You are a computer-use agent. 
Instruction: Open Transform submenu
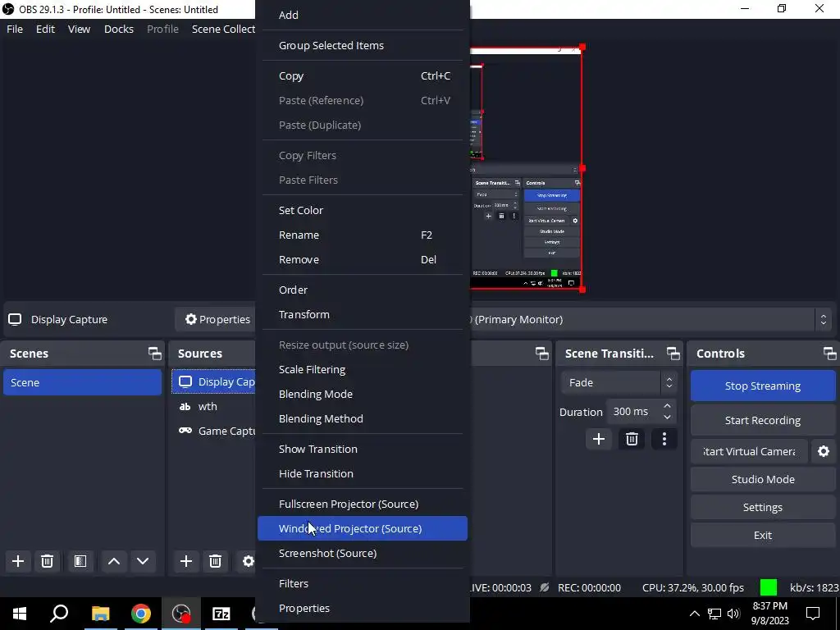click(x=362, y=314)
